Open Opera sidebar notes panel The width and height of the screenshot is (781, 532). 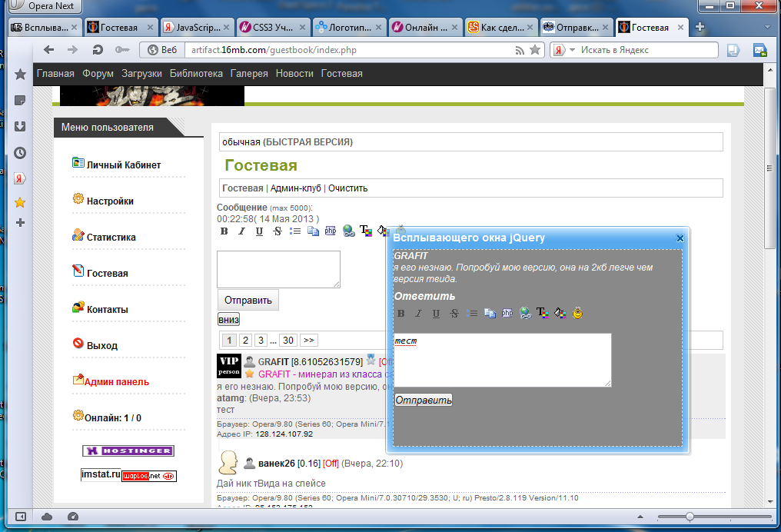[x=20, y=101]
